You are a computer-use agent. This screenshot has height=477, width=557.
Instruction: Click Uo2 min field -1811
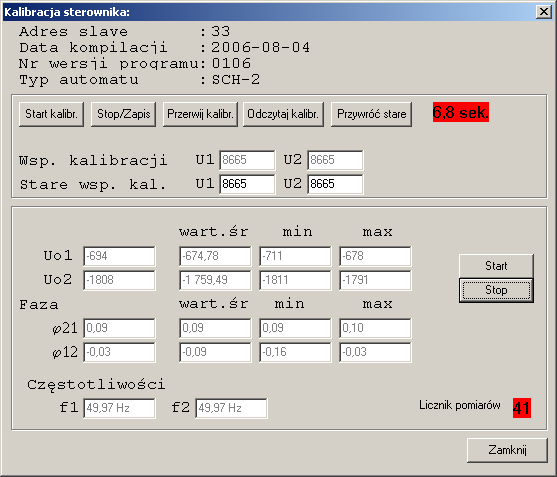(x=295, y=280)
